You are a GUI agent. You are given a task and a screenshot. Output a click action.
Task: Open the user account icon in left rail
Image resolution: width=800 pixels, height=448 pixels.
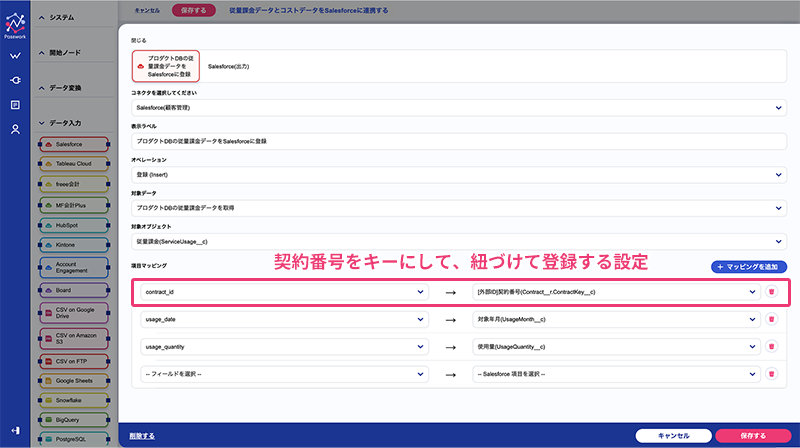[15, 129]
